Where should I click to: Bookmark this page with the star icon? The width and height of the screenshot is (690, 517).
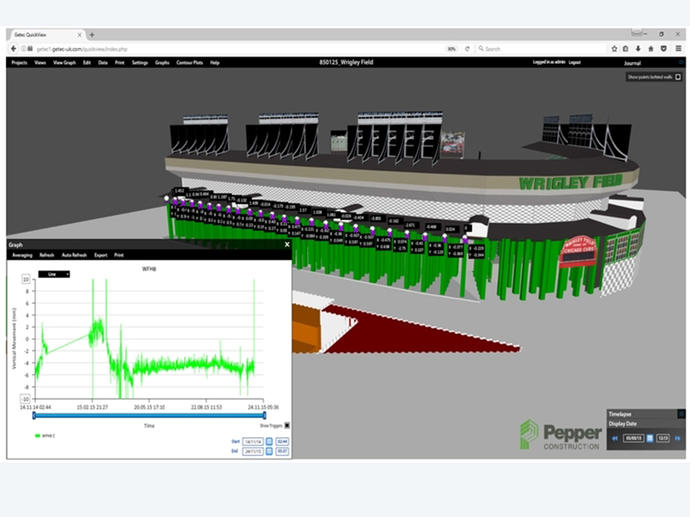coord(614,49)
